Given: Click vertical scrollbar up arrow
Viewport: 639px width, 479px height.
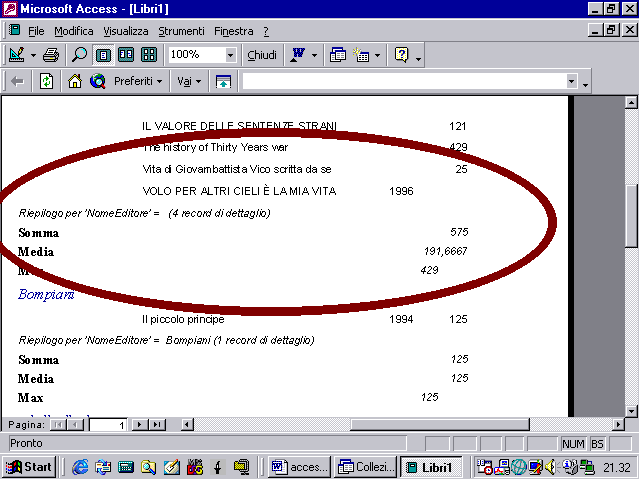Looking at the screenshot, I should pos(631,103).
